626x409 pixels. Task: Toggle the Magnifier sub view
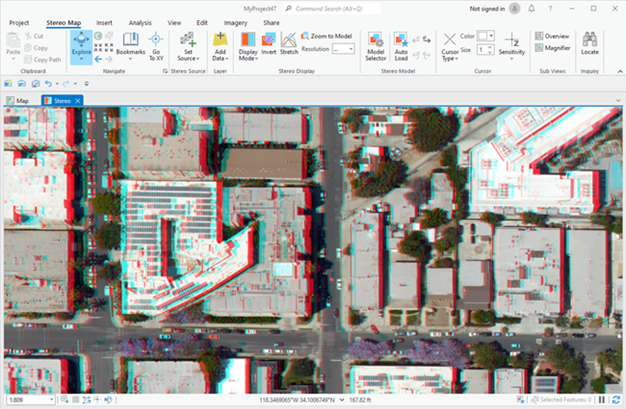pos(552,47)
